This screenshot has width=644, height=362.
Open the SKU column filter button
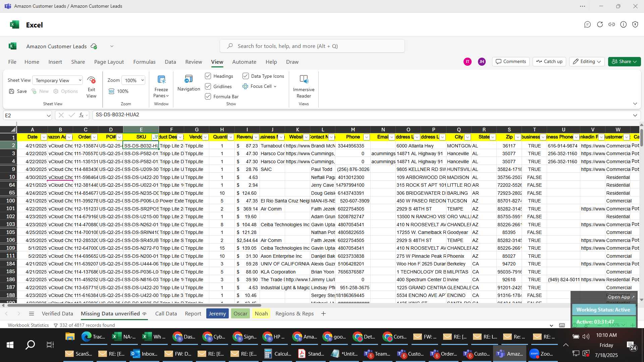pos(155,137)
